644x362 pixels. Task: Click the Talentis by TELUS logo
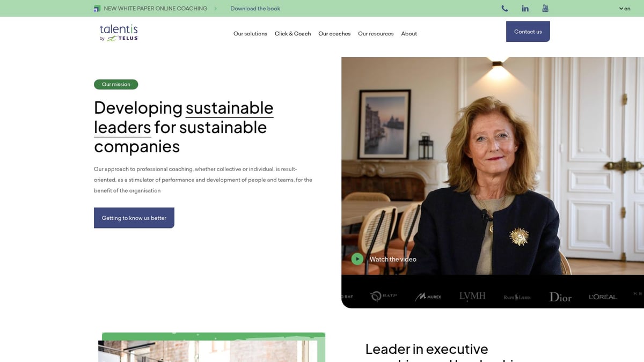pos(118,32)
